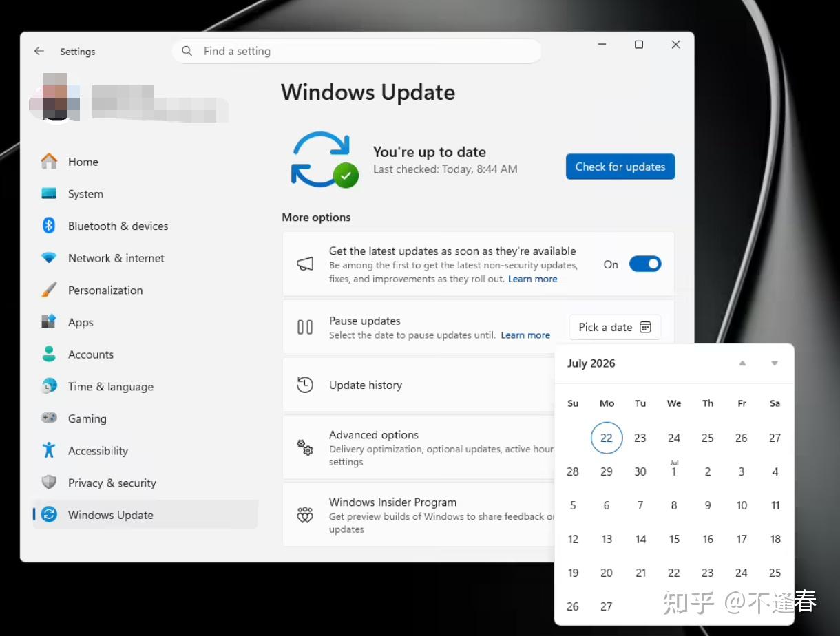
Task: Select circled date 22 in calendar
Action: (607, 438)
